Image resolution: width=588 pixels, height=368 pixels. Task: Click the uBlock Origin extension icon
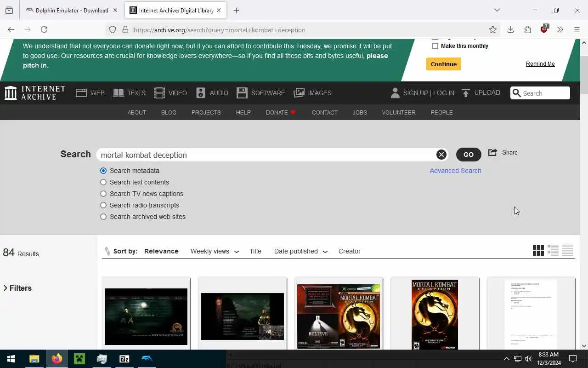click(x=544, y=29)
